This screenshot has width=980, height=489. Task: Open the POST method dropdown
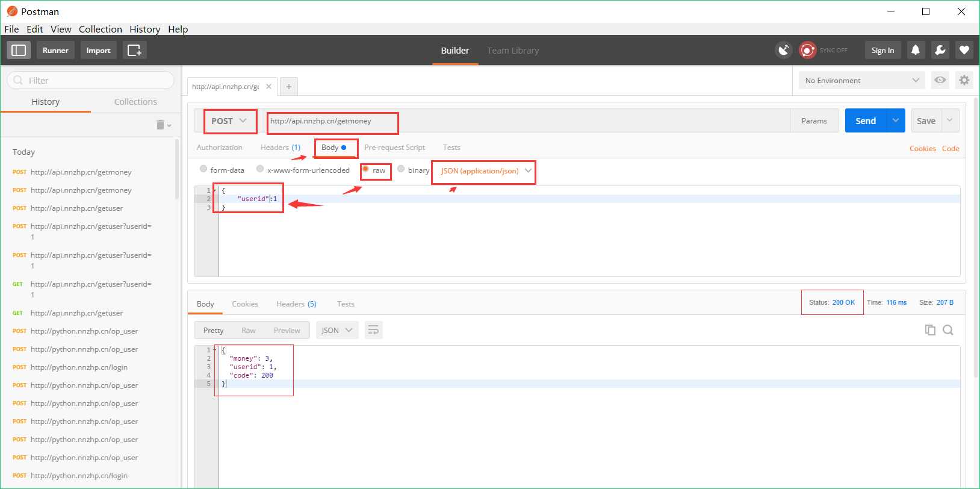[229, 121]
